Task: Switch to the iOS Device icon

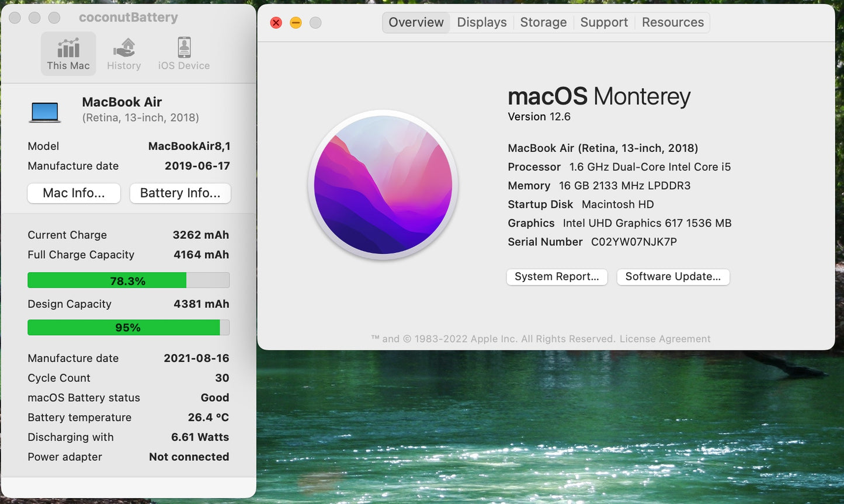Action: pyautogui.click(x=184, y=48)
